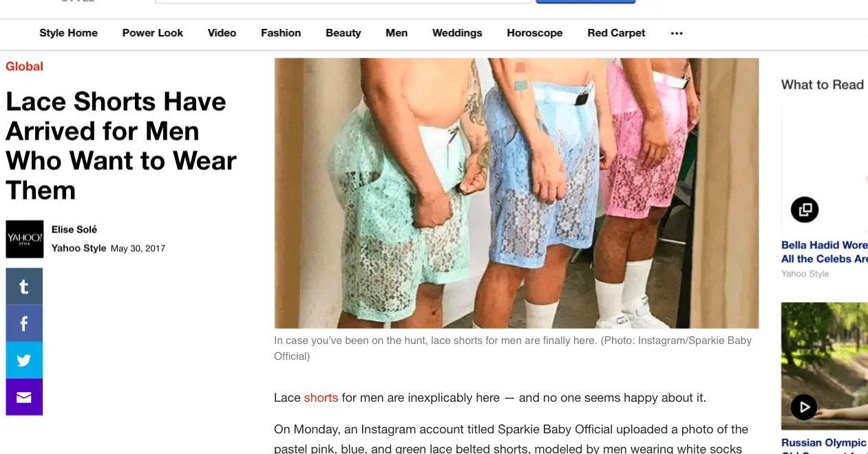Share article on Tumblr
Screen dimensions: 868x454
coord(24,286)
